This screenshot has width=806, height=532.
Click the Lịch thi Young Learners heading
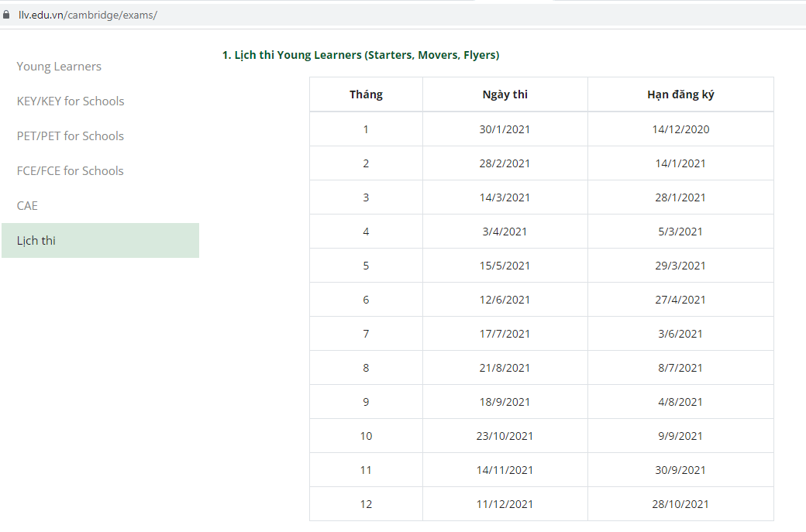point(360,55)
